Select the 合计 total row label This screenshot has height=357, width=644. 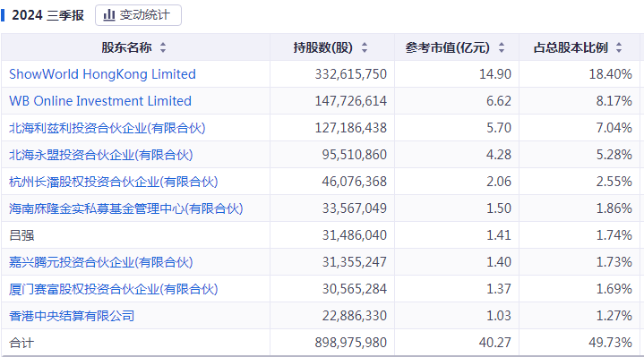(x=21, y=343)
